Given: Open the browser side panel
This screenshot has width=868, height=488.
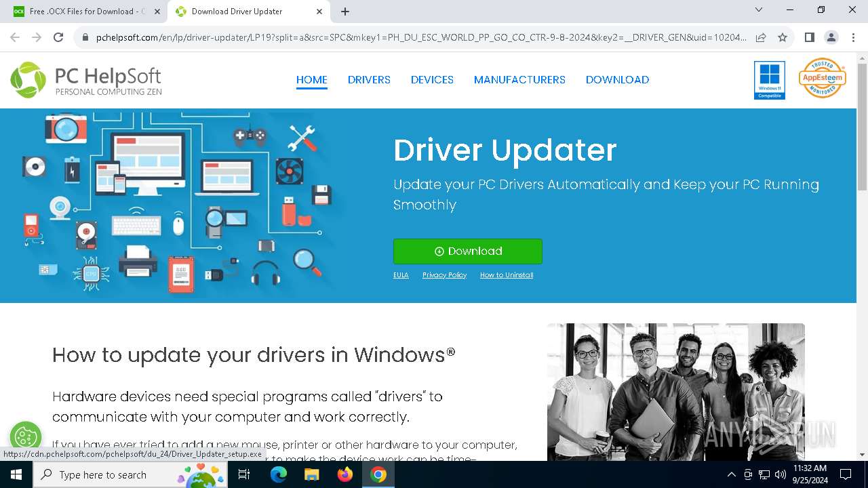Looking at the screenshot, I should click(x=809, y=37).
